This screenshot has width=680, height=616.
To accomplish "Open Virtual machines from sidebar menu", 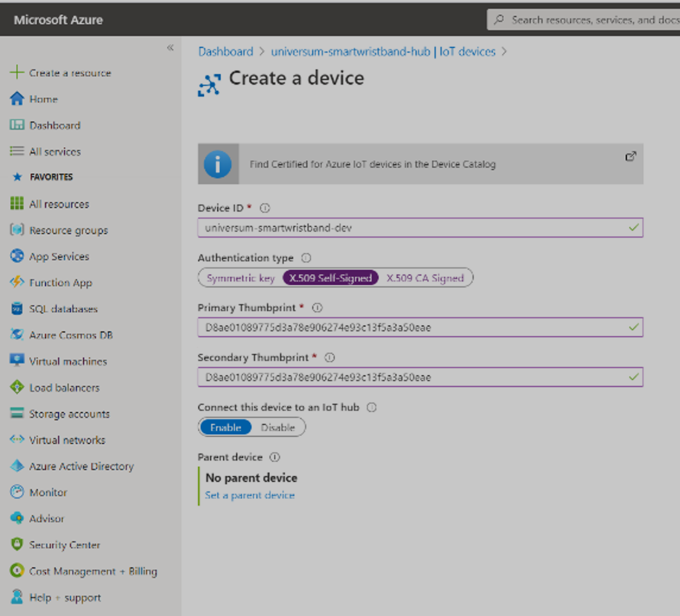I will [x=68, y=361].
